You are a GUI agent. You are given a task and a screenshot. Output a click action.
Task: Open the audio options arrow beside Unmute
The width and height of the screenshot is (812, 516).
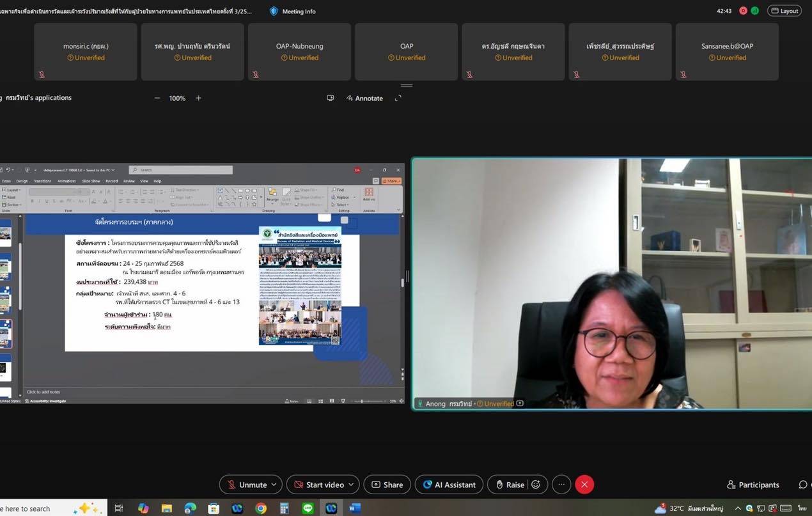click(x=274, y=485)
